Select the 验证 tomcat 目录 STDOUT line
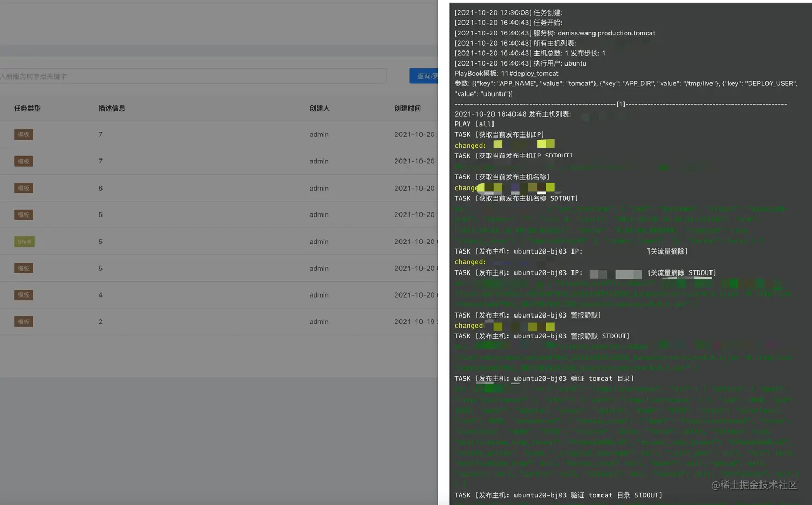812x505 pixels. click(559, 495)
